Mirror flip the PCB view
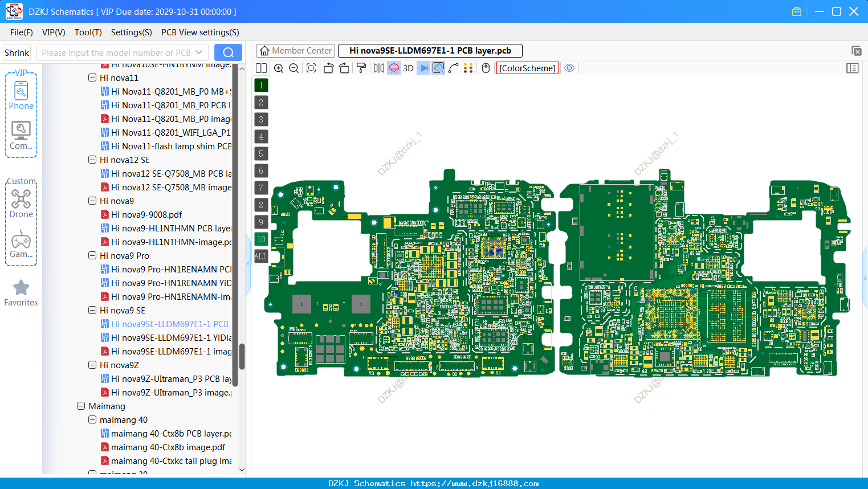The image size is (868, 489). (x=379, y=68)
